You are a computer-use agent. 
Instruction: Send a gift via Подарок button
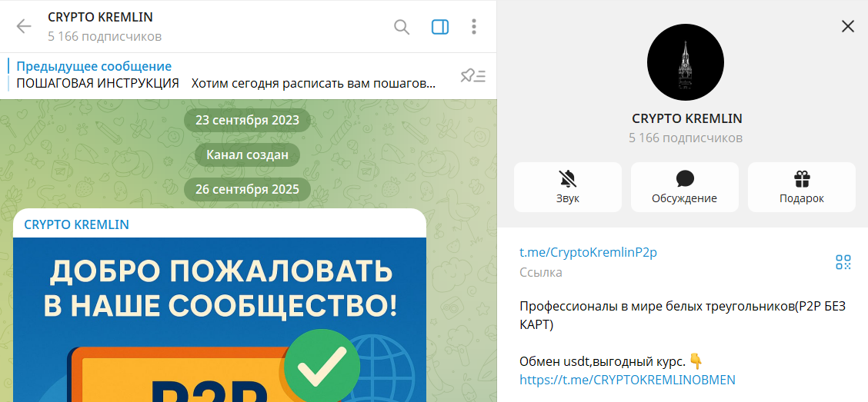(802, 187)
